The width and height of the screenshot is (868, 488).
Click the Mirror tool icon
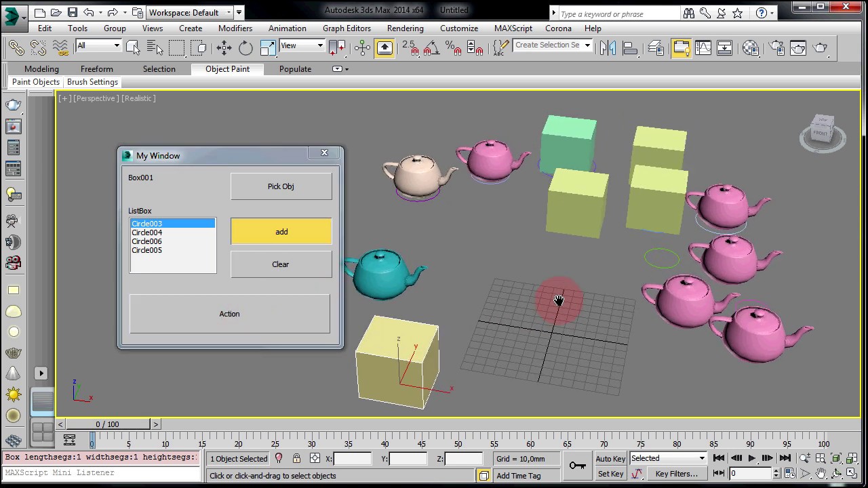608,47
